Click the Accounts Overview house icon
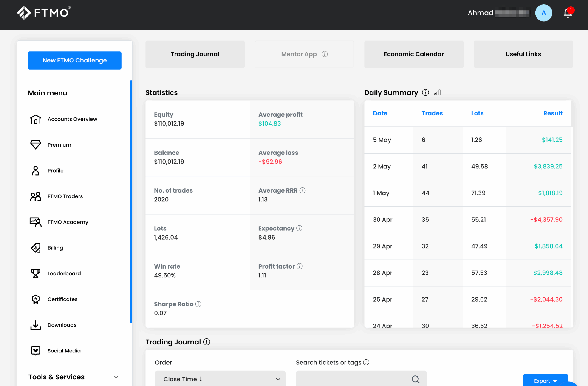 36,119
